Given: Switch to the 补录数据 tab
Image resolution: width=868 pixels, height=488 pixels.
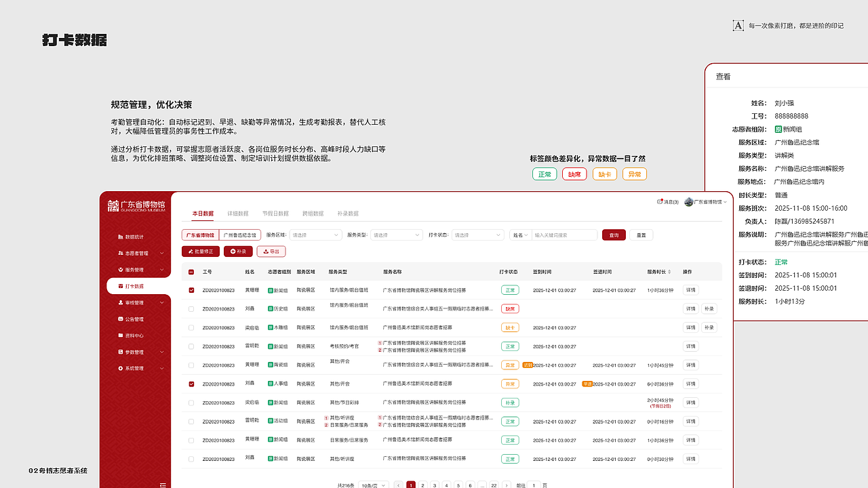Looking at the screenshot, I should 348,213.
